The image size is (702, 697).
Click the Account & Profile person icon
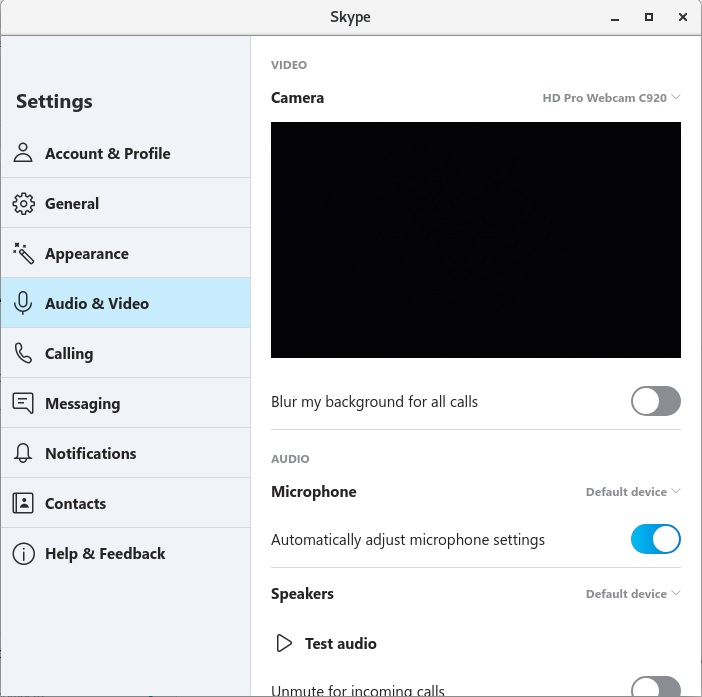point(23,153)
